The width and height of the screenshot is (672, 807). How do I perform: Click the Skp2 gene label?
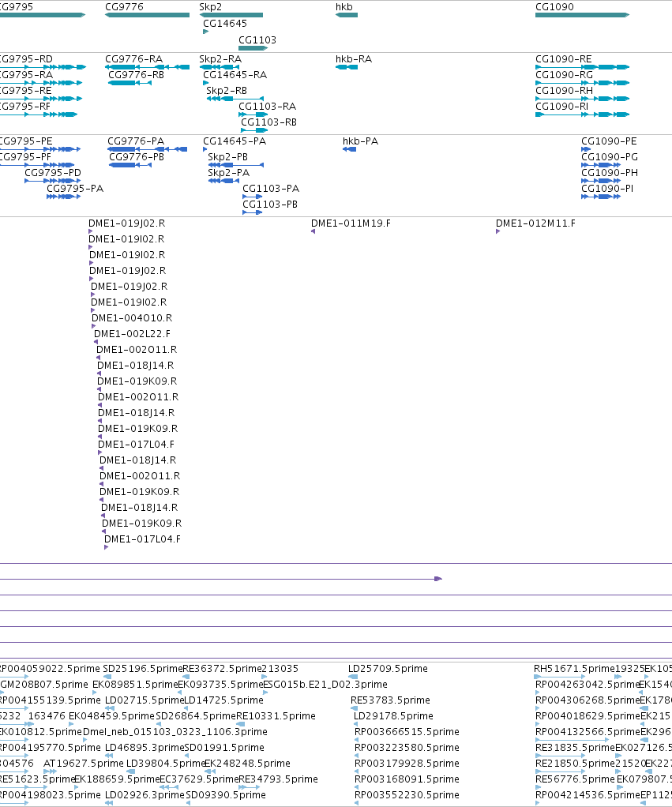point(211,7)
